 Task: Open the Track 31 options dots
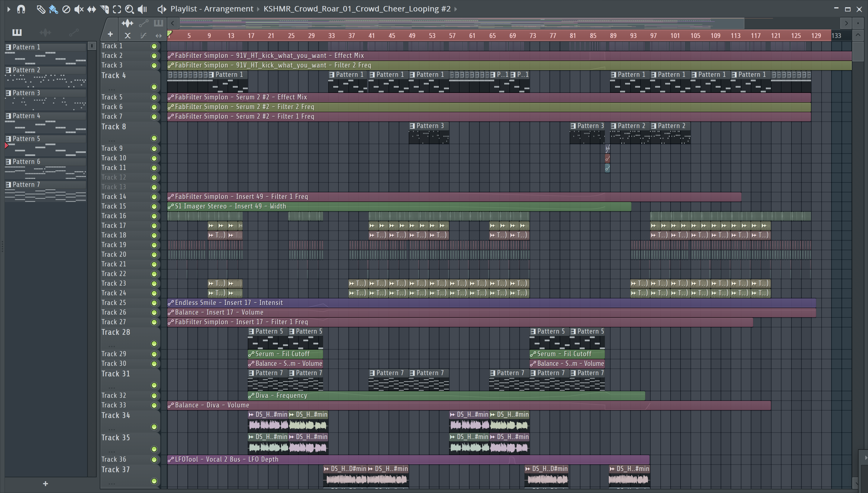112,388
